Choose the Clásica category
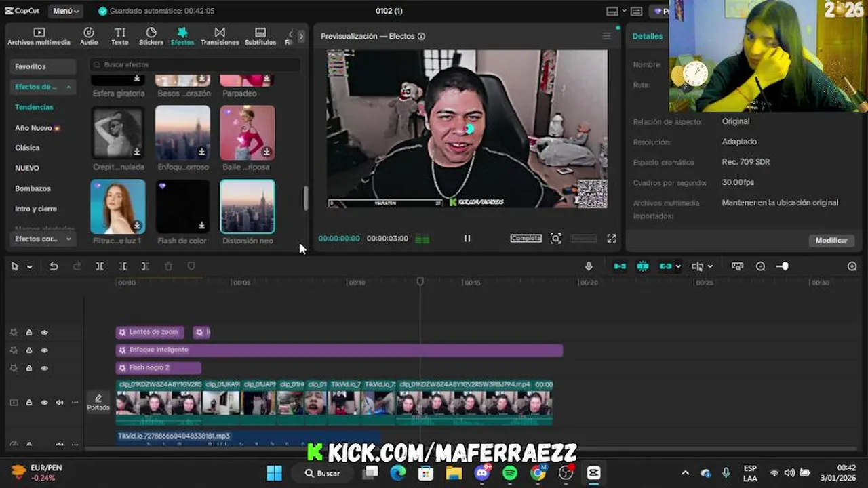The width and height of the screenshot is (868, 488). 27,148
